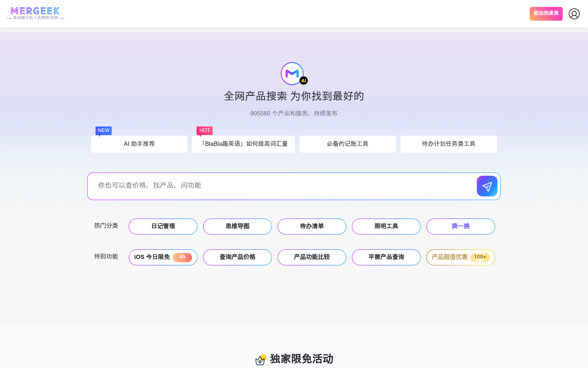588x368 pixels.
Task: Open iOS 今日限免 feature
Action: coord(163,257)
